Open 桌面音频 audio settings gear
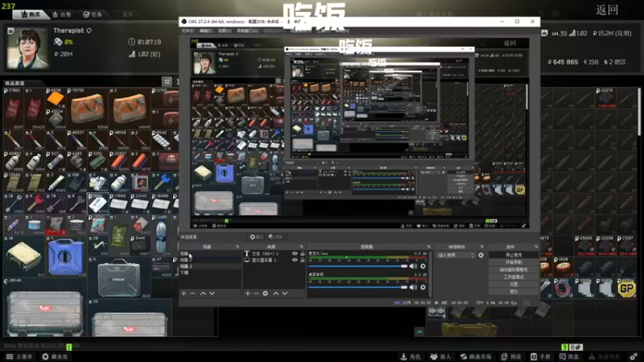Viewport: 644px width, 362px height. pos(423,287)
